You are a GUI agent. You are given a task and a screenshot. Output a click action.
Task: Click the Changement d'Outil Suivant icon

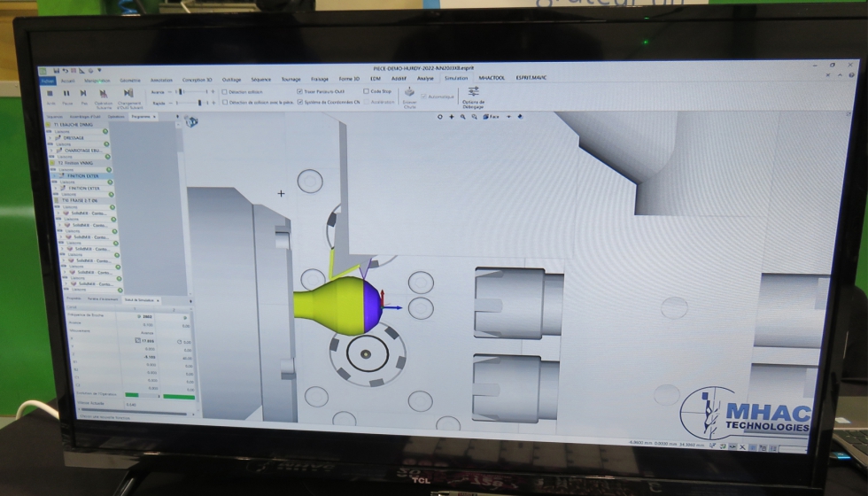click(128, 94)
